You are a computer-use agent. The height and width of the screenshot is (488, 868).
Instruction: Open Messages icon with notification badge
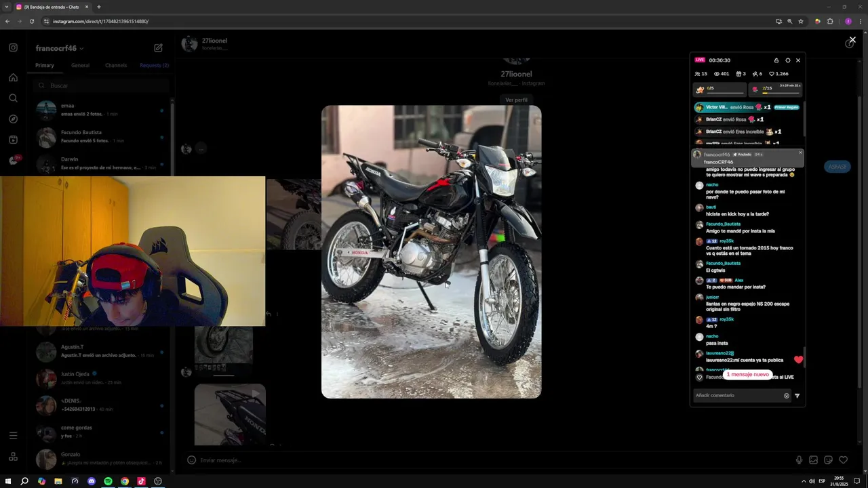click(13, 161)
